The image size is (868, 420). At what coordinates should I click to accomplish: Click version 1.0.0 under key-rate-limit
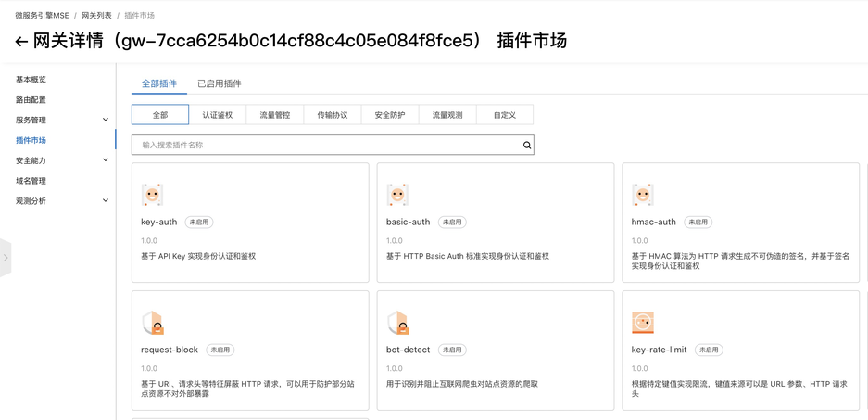tap(639, 368)
